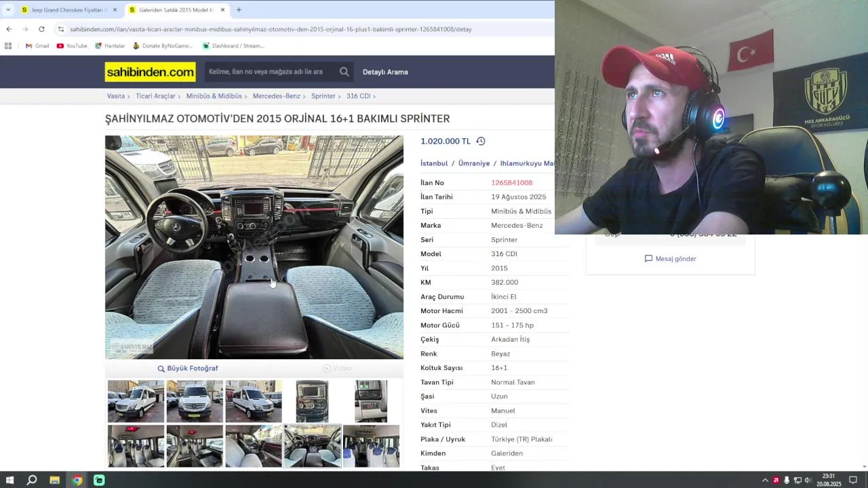Open the Chrome apps grid icon in bookmarks bar
Image resolution: width=868 pixels, height=488 pixels.
pos(8,46)
